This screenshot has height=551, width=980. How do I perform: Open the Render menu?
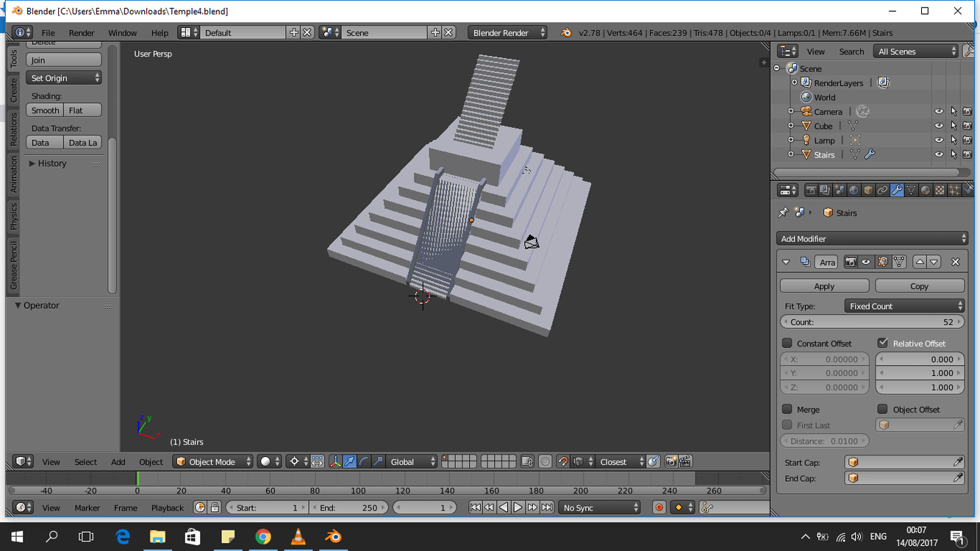pos(81,33)
